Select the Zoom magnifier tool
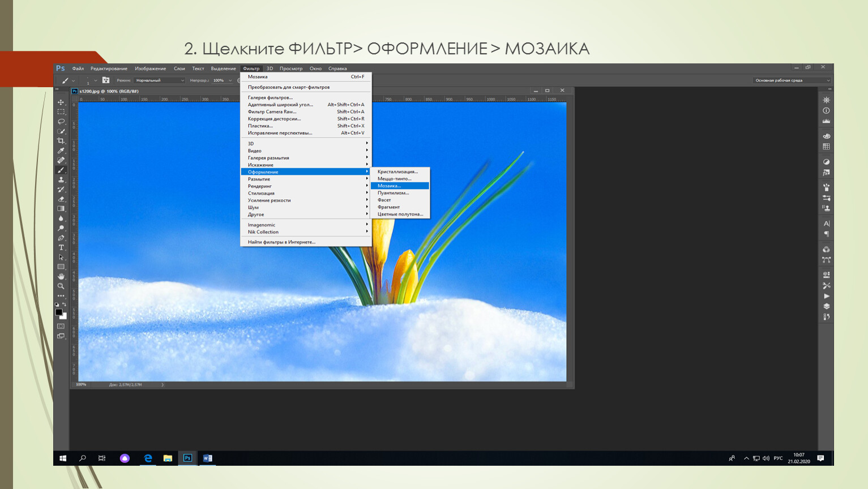 tap(61, 286)
